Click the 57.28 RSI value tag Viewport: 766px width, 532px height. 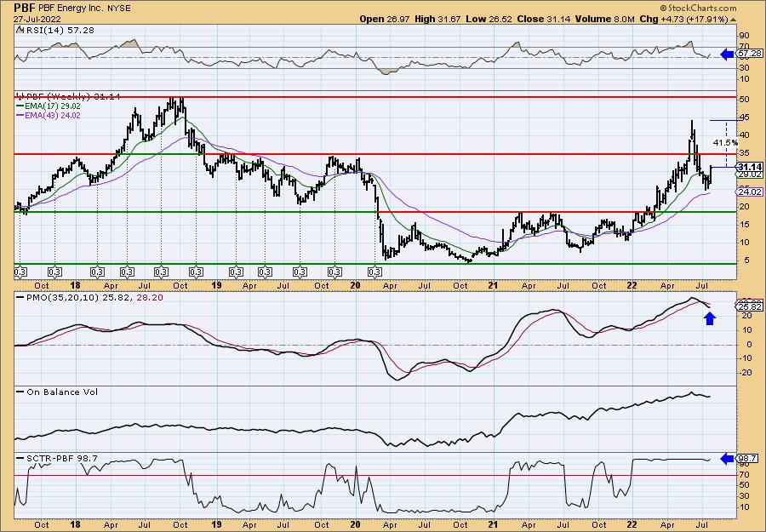coord(751,53)
